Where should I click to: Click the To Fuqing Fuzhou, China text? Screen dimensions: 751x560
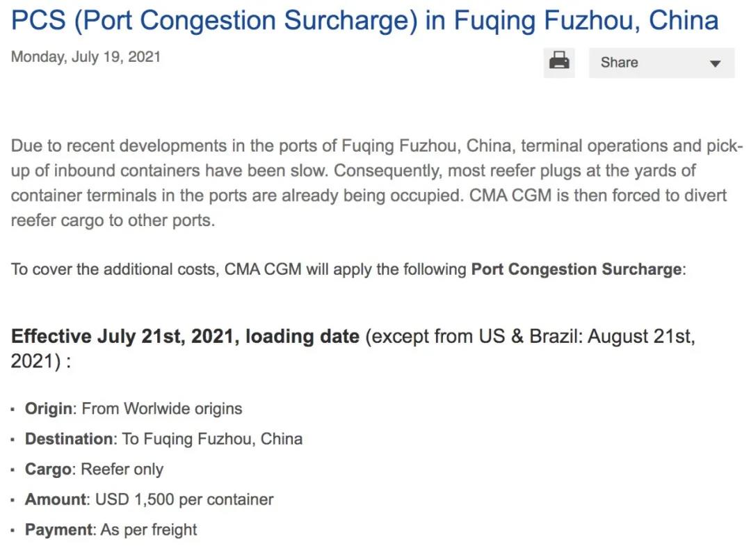pyautogui.click(x=212, y=439)
